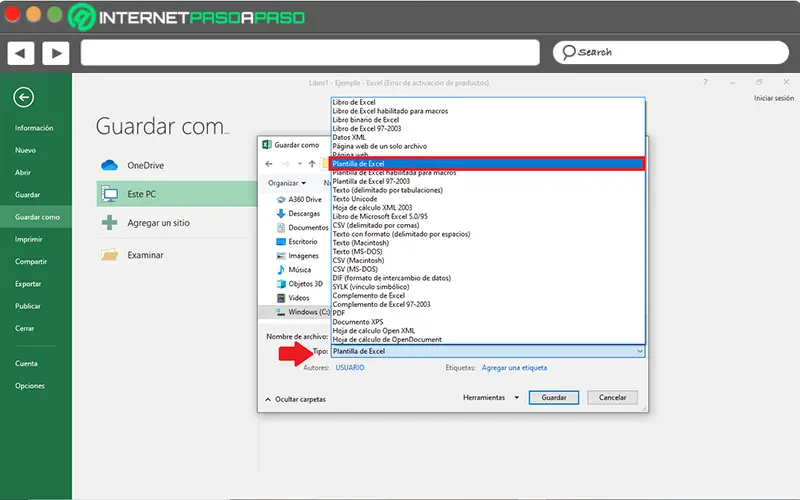Click Iniciar sesión link

coord(774,98)
